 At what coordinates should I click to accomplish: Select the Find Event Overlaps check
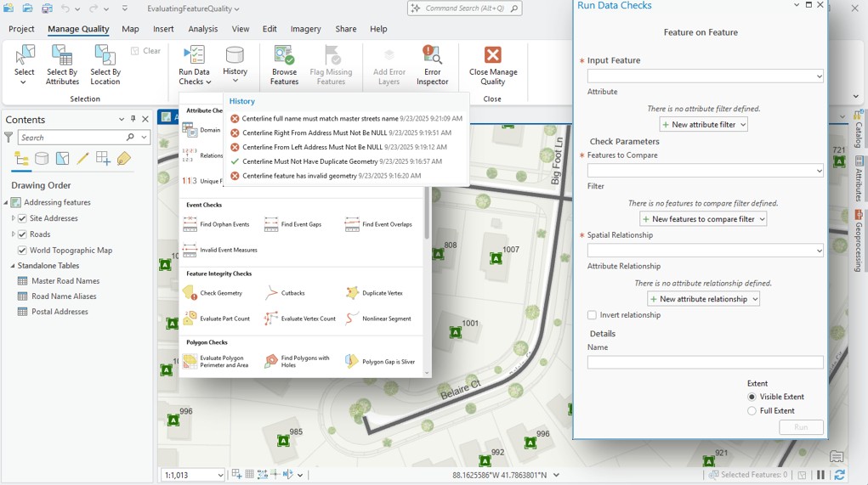coord(378,224)
